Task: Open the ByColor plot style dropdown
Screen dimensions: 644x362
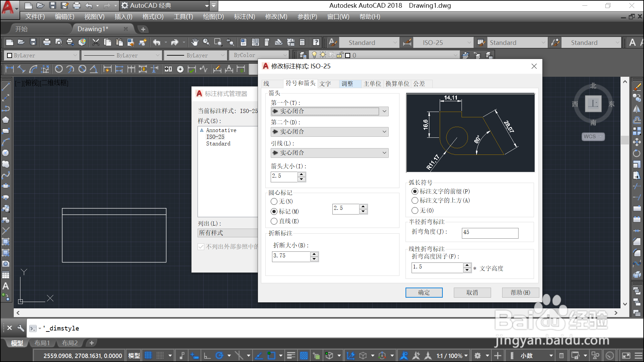Action: (259, 55)
